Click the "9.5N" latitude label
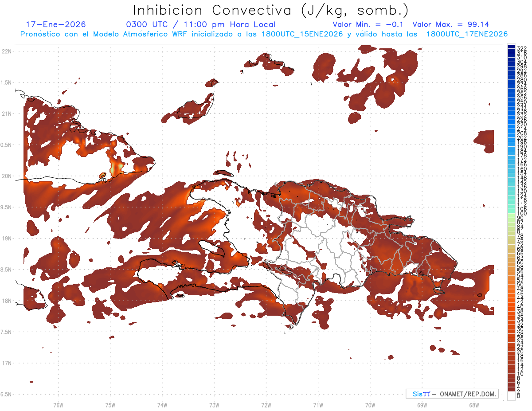 (7, 207)
